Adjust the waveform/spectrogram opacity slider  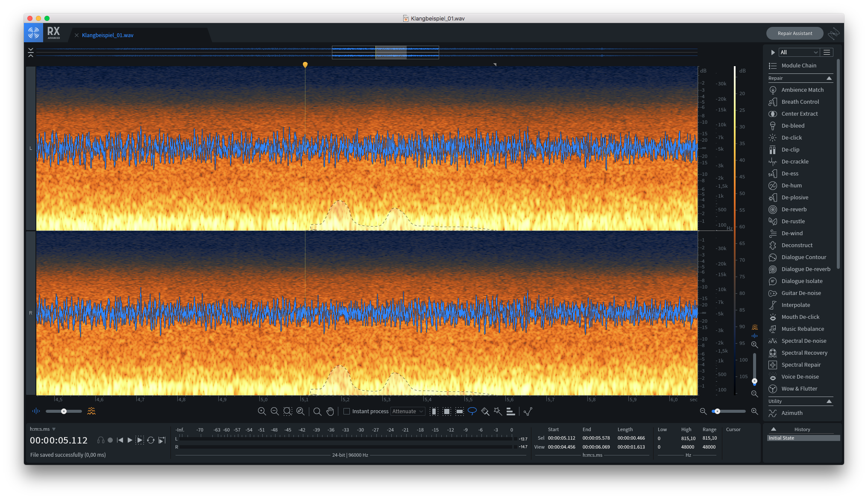(64, 411)
